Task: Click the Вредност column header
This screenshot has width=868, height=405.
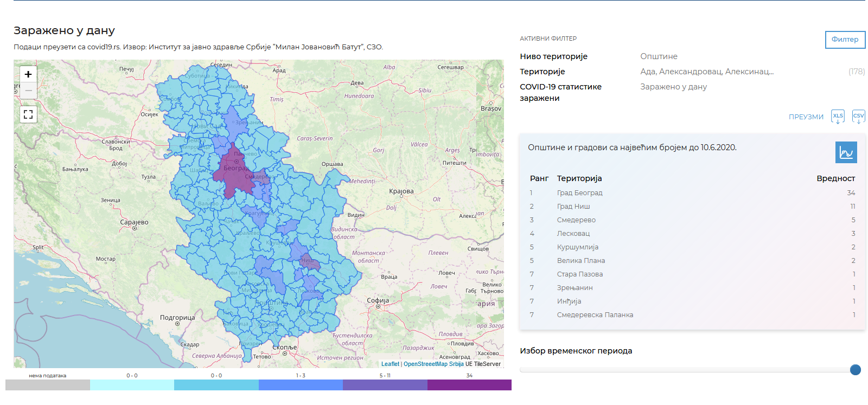Action: [x=835, y=178]
